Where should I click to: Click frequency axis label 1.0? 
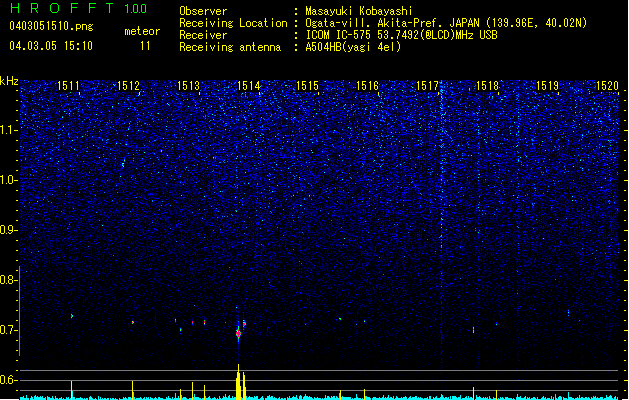point(8,180)
